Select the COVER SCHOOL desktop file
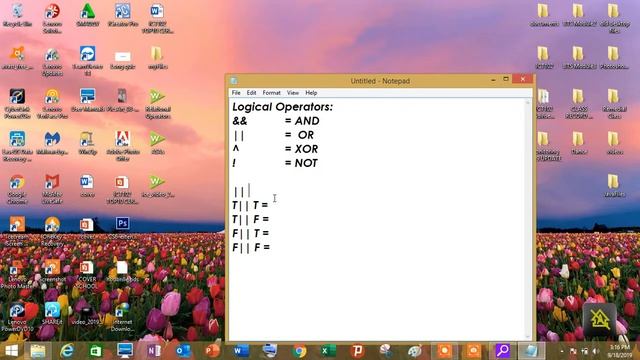The height and width of the screenshot is (360, 640). coord(87,274)
